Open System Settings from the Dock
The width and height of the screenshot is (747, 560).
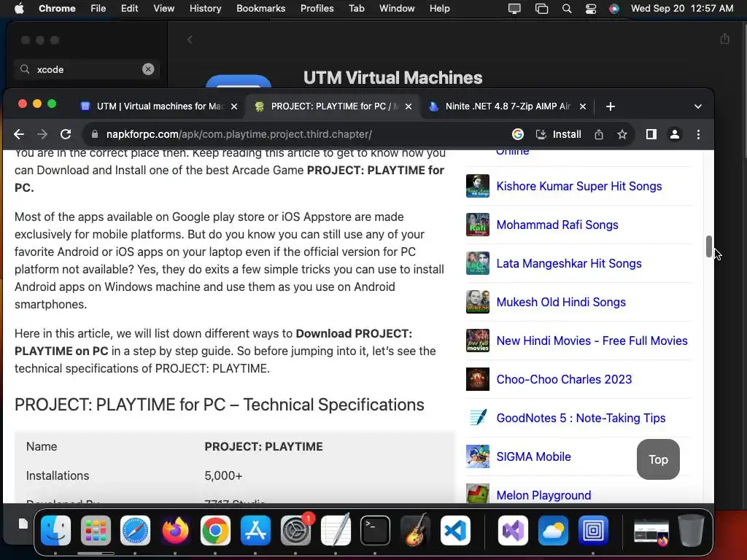(x=295, y=531)
